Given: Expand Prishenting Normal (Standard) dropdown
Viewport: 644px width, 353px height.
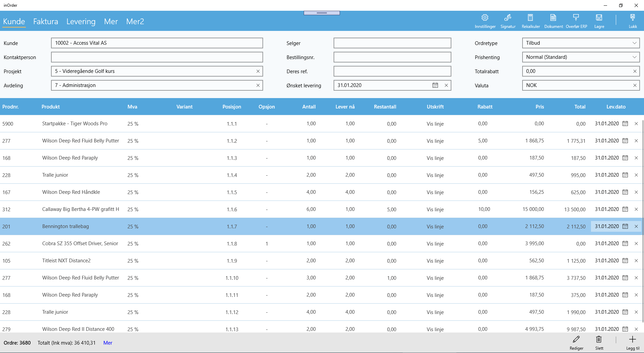Looking at the screenshot, I should [634, 57].
